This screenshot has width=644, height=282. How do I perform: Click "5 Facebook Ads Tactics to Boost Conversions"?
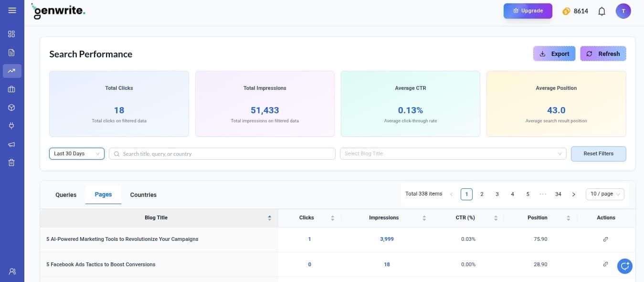[x=101, y=264]
